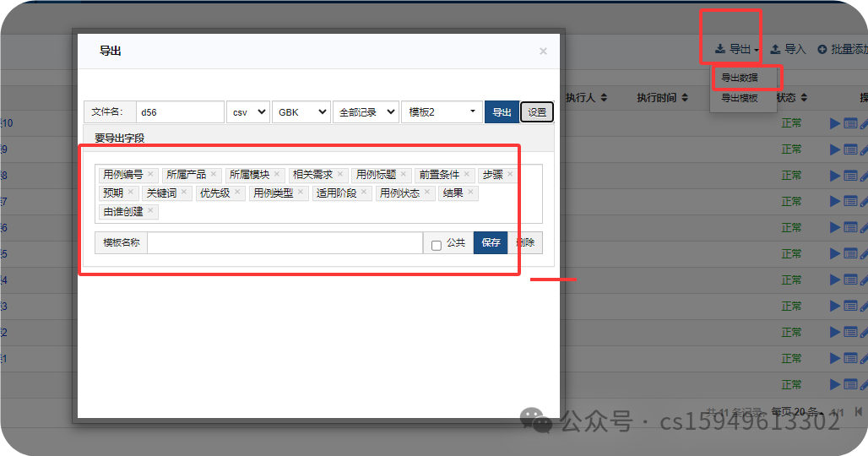The height and width of the screenshot is (456, 868).
Task: Click the 正常 status in row 10
Action: tap(791, 123)
